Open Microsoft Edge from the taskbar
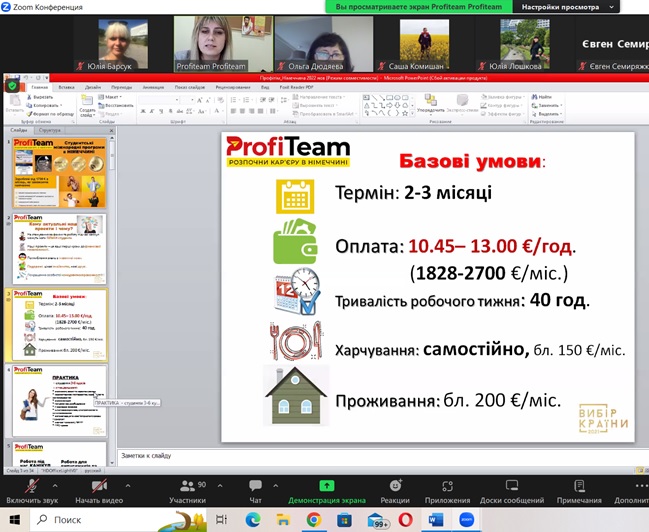 (253, 520)
